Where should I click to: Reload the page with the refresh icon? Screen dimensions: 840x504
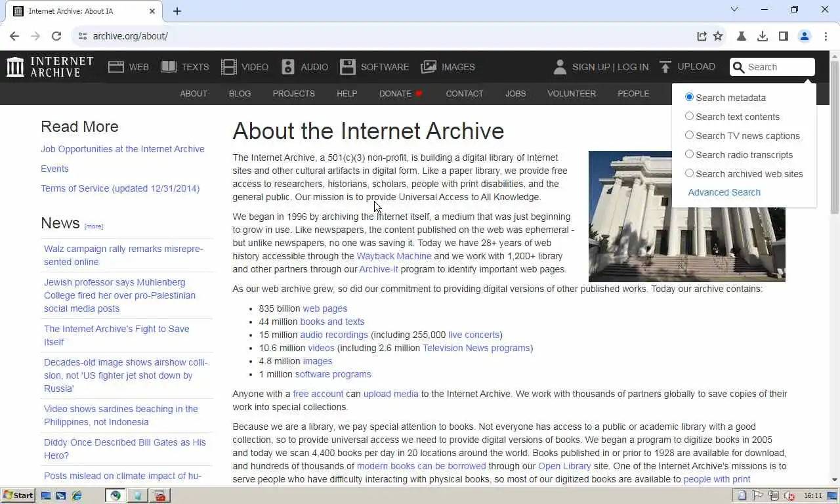[56, 36]
